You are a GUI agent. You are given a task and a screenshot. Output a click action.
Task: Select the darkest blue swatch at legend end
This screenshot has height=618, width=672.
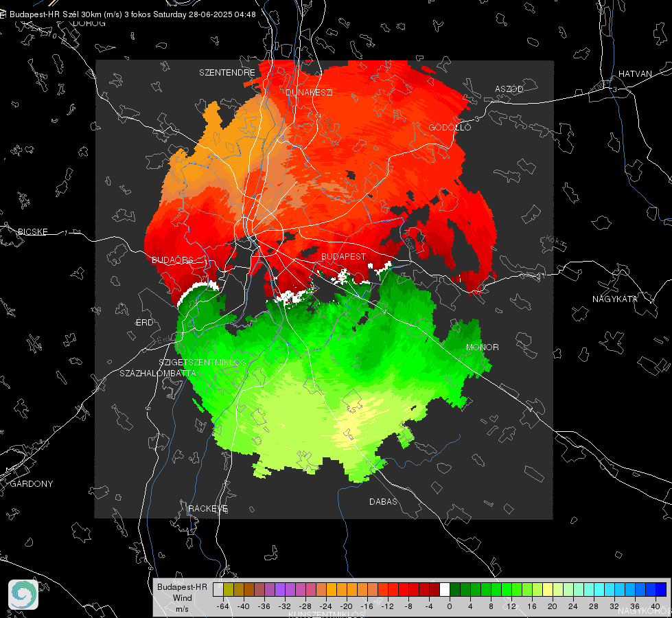tap(661, 590)
